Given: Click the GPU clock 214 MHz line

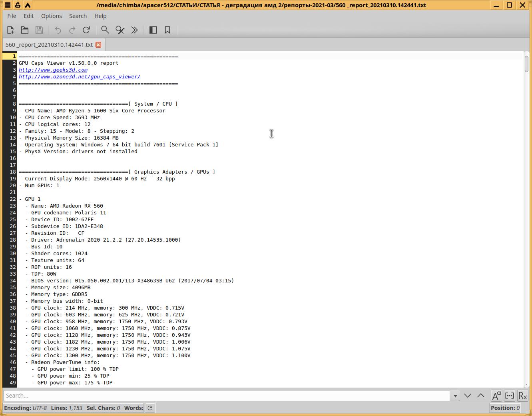Looking at the screenshot, I should (x=105, y=308).
